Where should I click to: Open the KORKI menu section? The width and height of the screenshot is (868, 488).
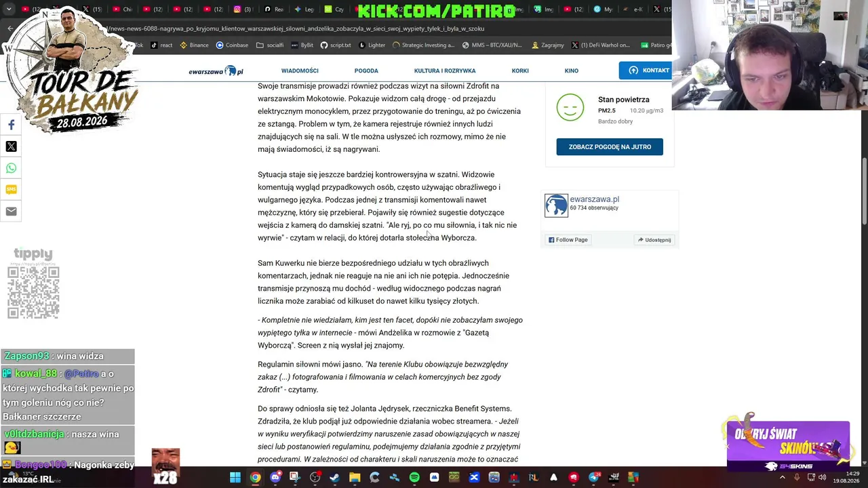520,70
